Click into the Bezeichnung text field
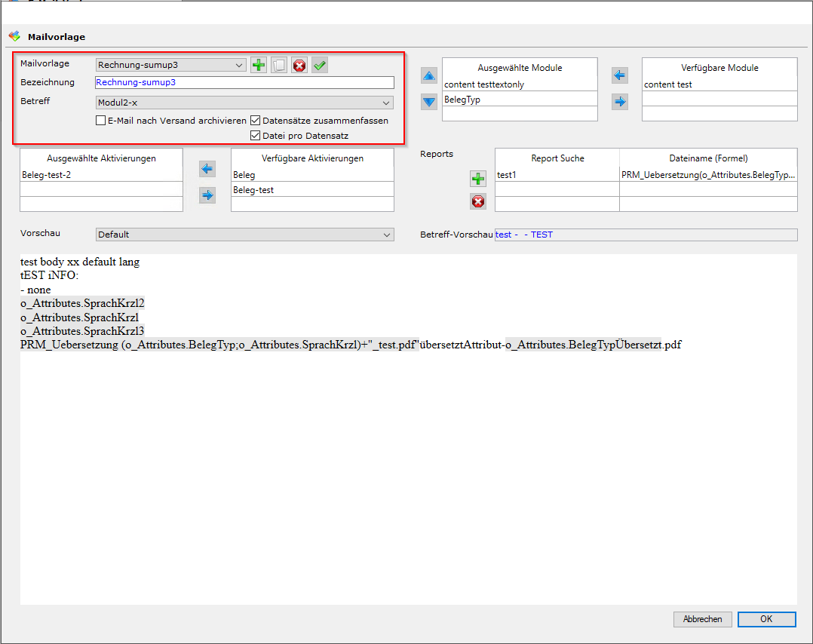813x644 pixels. 244,83
